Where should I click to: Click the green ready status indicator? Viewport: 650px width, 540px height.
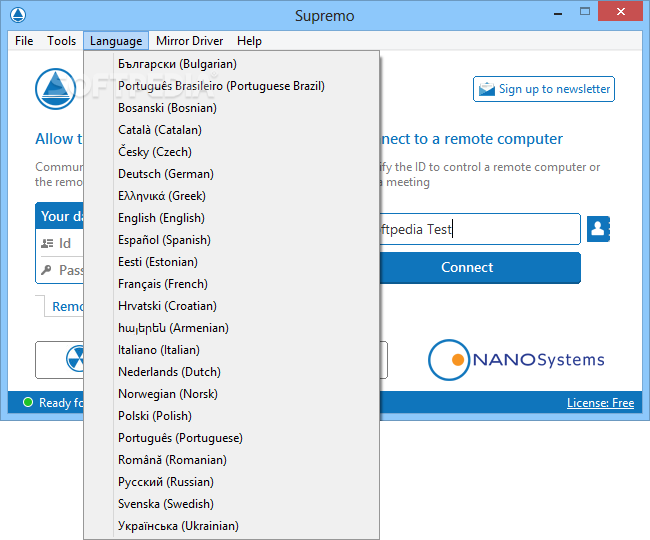click(28, 402)
